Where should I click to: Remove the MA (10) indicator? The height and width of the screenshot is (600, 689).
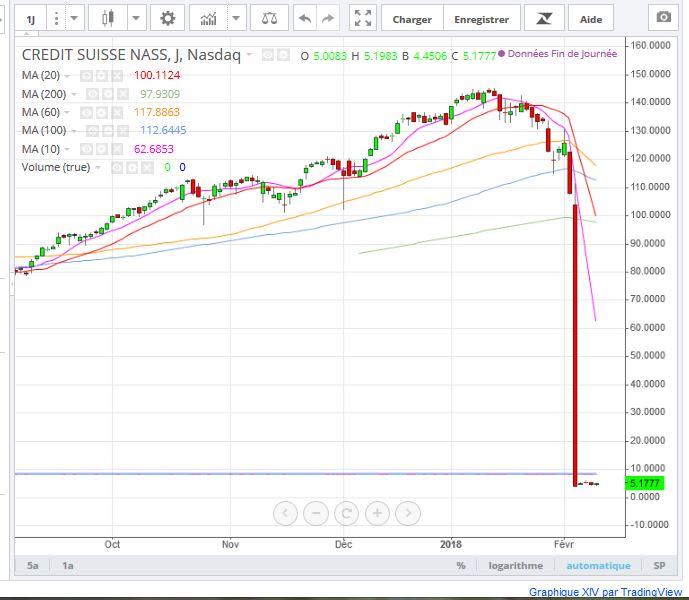(x=116, y=149)
